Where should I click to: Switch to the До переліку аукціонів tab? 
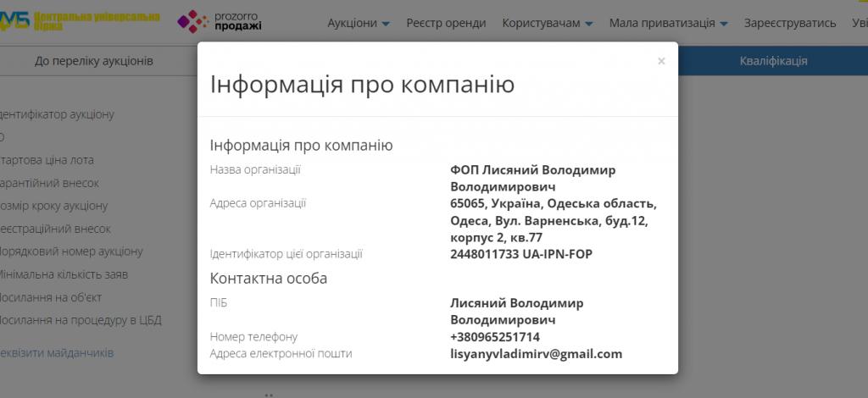coord(94,61)
